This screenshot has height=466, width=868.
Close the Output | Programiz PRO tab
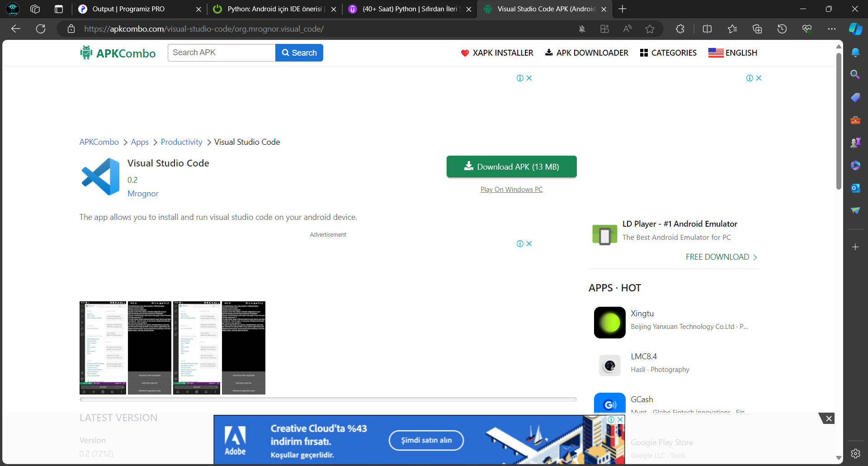pos(198,9)
